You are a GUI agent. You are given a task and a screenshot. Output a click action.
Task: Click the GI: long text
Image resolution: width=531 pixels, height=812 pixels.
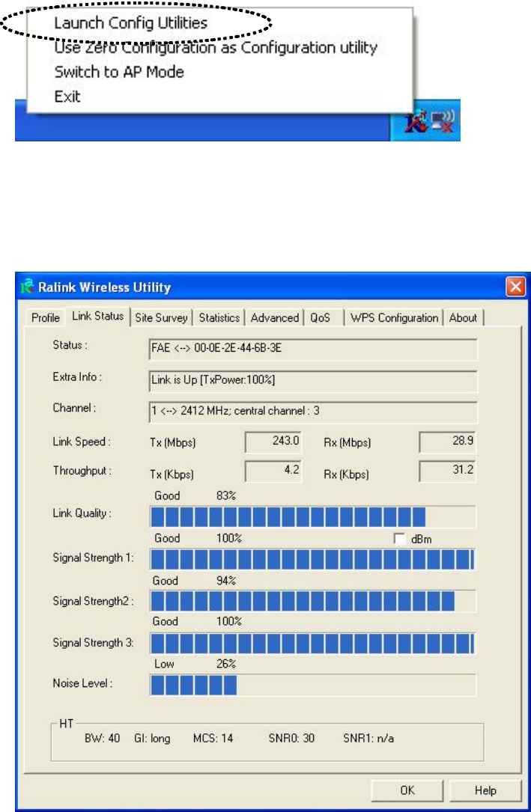coord(152,739)
